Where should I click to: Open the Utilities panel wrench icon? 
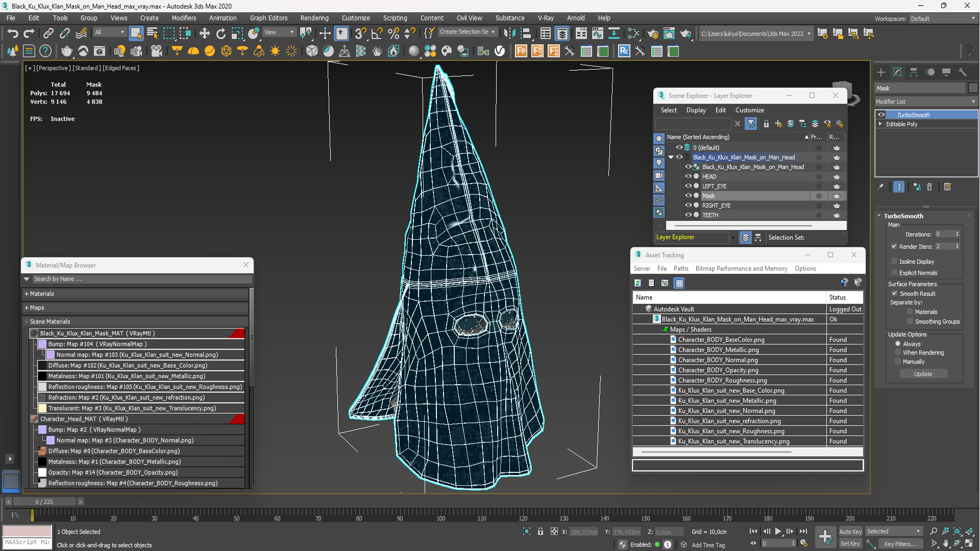pos(963,72)
